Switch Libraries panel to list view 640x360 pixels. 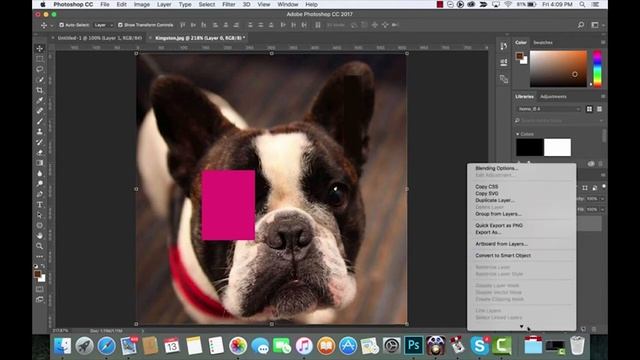[599, 109]
